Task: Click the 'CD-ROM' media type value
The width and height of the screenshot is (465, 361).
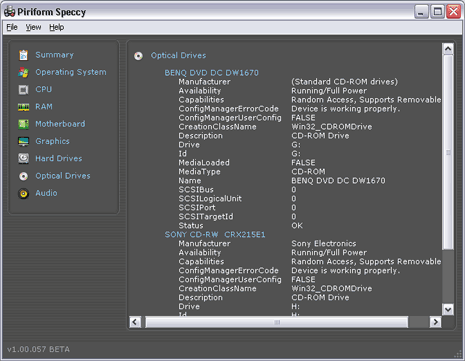Action: click(308, 172)
